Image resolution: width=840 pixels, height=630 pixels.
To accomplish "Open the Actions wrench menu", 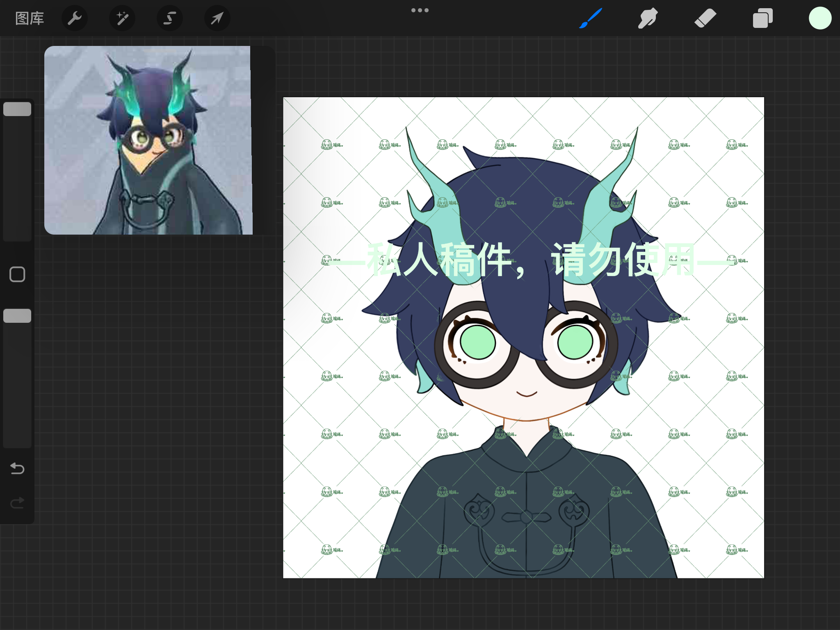I will click(x=75, y=18).
